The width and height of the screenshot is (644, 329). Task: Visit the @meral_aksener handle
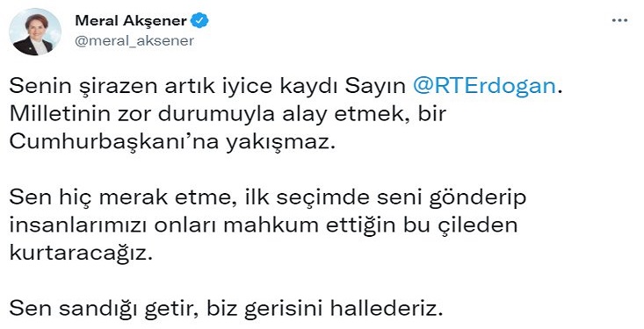point(134,41)
